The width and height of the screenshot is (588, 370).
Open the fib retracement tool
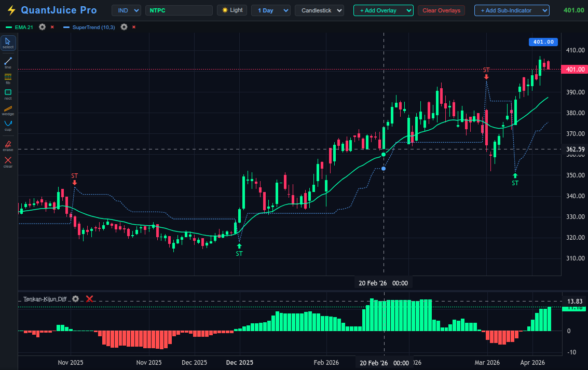pyautogui.click(x=8, y=77)
